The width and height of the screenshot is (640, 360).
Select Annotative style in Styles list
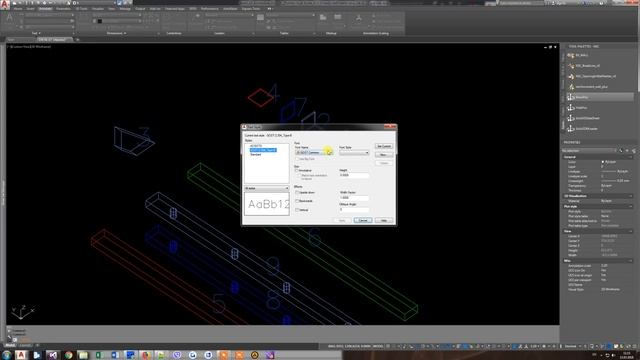(x=256, y=146)
